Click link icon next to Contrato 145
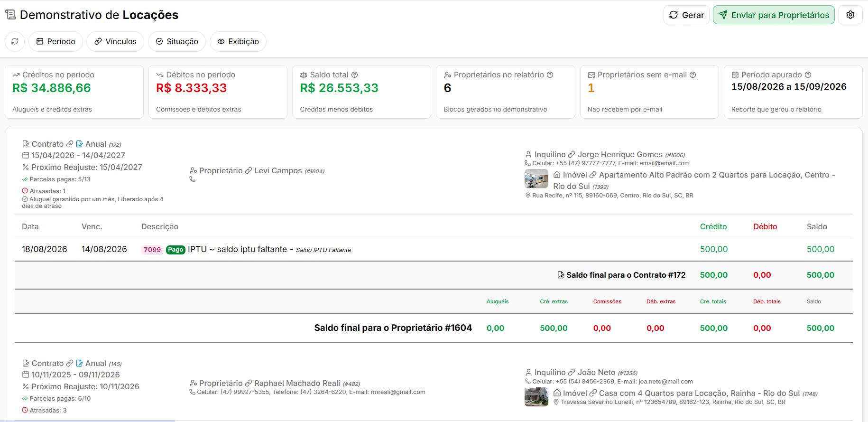 click(70, 363)
